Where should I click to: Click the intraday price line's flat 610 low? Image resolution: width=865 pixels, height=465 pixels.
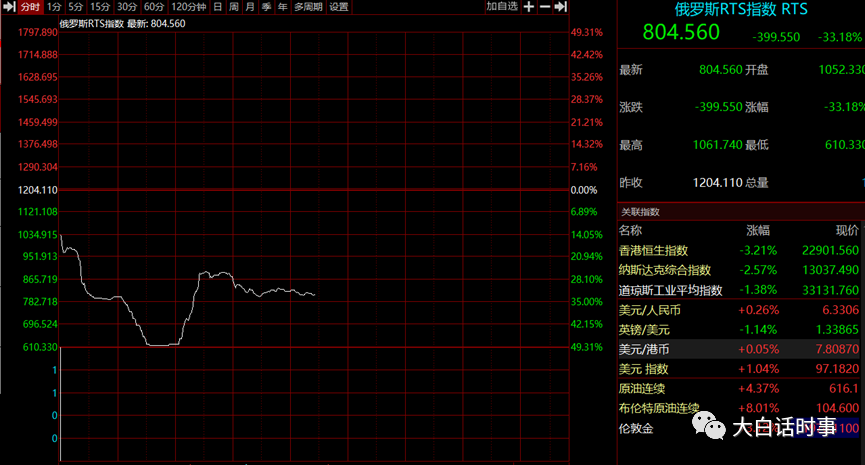163,345
